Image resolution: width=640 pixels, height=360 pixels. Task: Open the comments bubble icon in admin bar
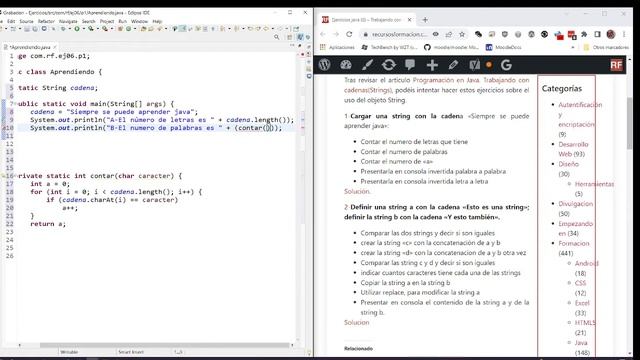pyautogui.click(x=410, y=64)
